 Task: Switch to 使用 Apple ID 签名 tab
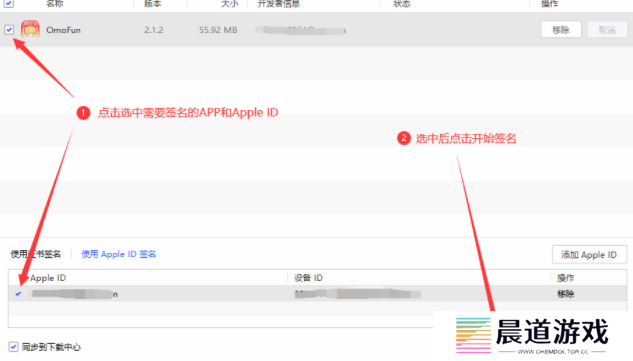[x=119, y=254]
